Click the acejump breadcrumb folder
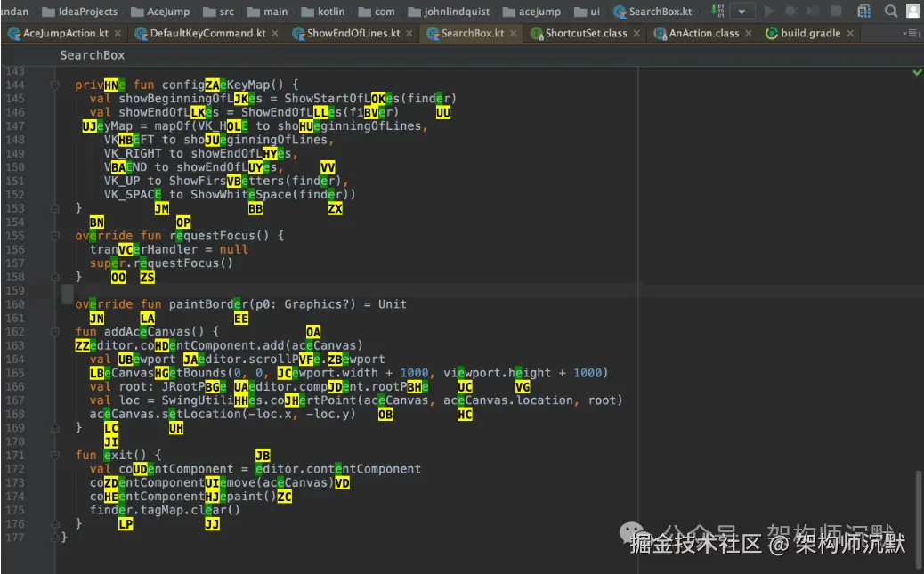 [x=531, y=12]
